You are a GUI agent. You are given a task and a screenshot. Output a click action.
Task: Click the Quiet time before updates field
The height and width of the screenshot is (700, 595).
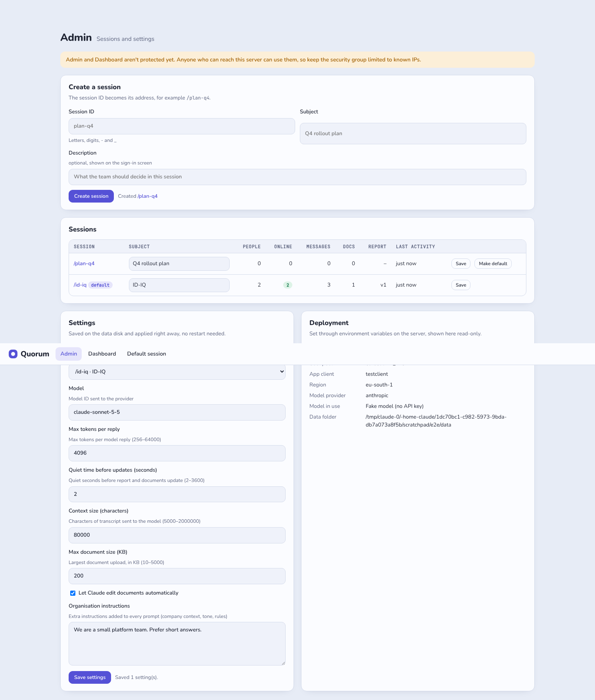tap(177, 494)
